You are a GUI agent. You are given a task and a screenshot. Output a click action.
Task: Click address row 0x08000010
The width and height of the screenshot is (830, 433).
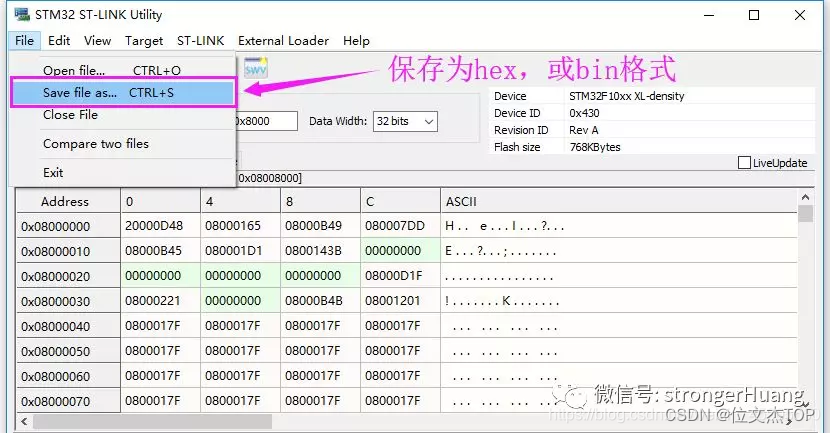point(68,251)
